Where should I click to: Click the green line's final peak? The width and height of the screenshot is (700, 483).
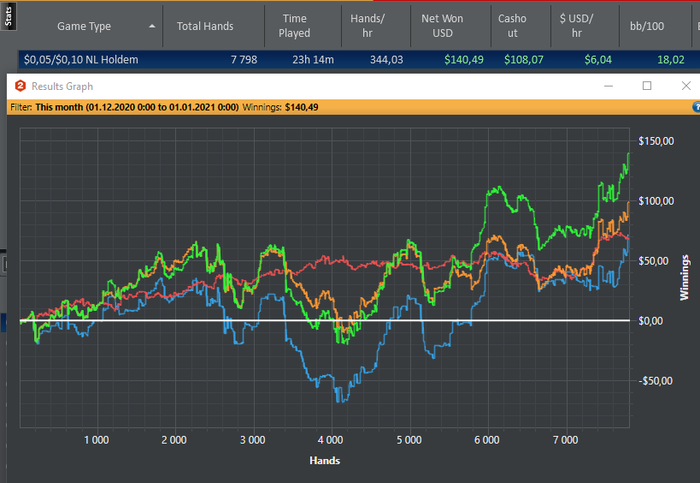point(629,154)
